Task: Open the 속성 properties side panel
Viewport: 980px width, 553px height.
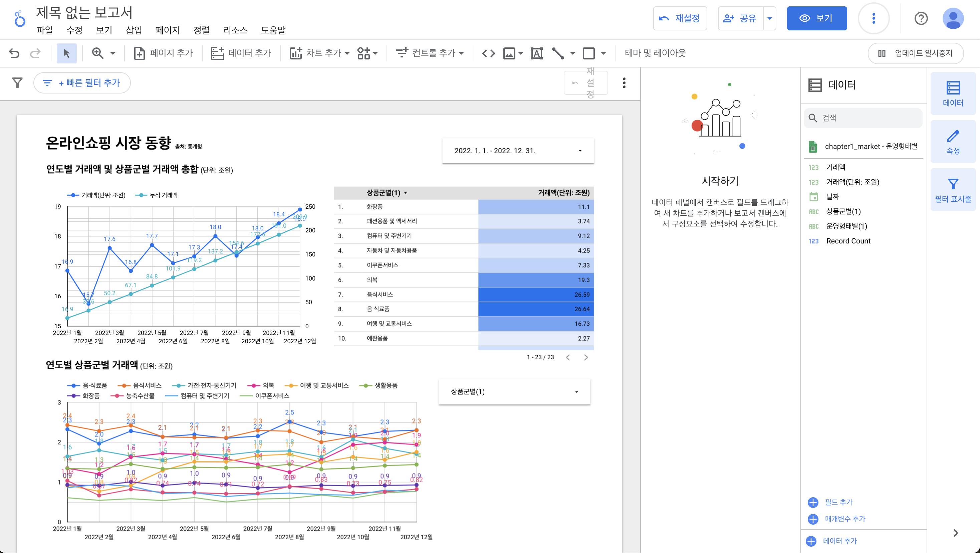Action: 953,142
